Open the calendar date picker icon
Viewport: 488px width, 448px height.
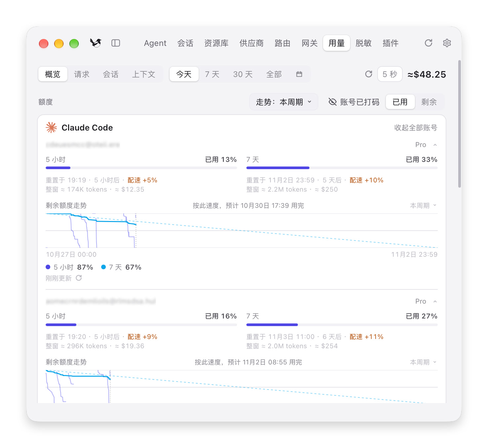(299, 74)
